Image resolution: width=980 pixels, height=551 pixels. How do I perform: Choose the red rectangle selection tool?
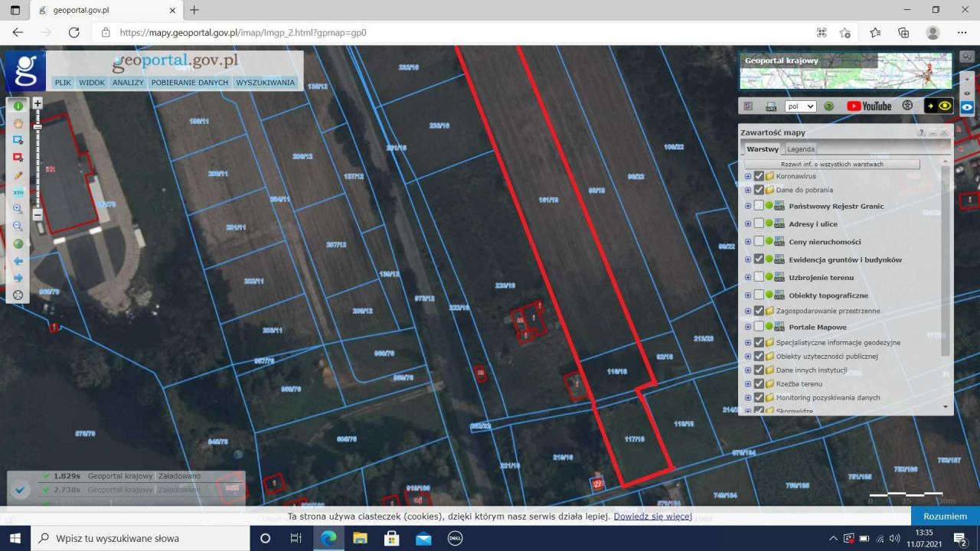point(18,158)
